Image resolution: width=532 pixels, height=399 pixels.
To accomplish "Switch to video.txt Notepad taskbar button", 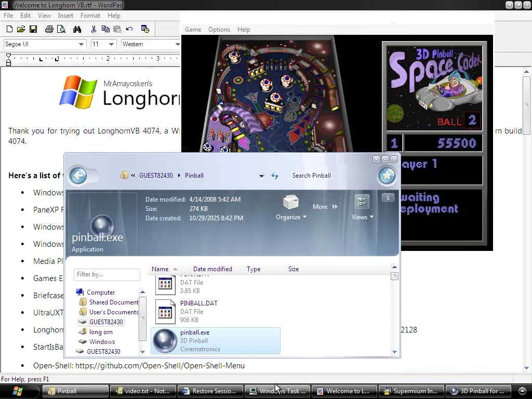I will 142,391.
